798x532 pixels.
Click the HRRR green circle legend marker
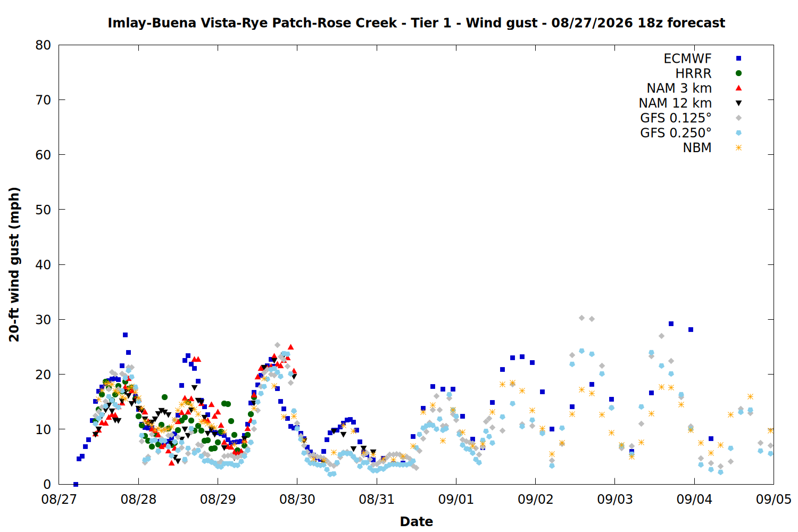point(738,73)
